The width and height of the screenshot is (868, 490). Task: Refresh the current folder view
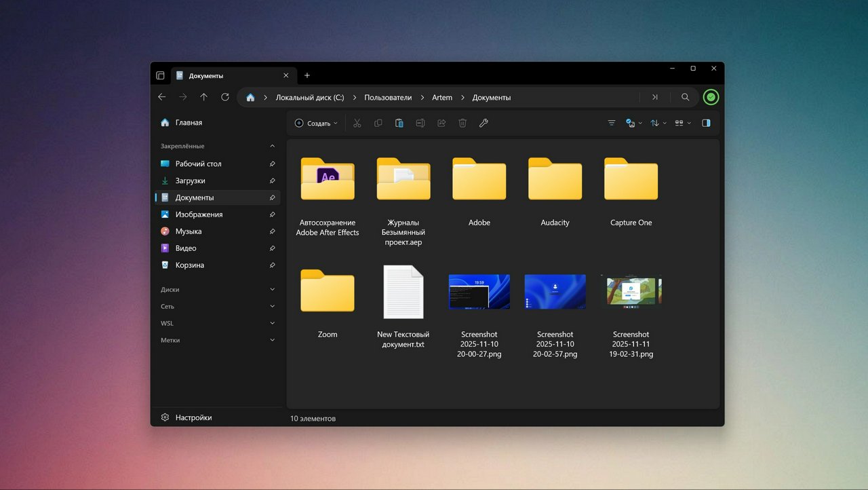click(225, 97)
